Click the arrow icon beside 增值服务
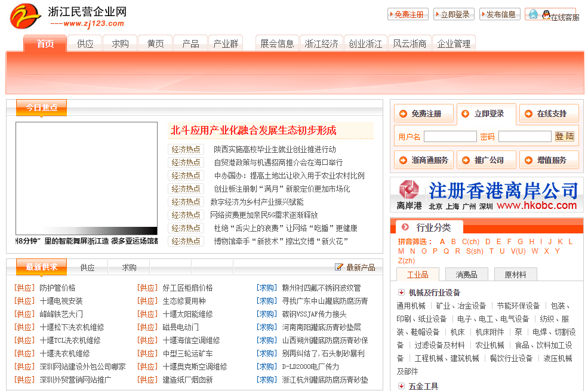 pos(528,160)
